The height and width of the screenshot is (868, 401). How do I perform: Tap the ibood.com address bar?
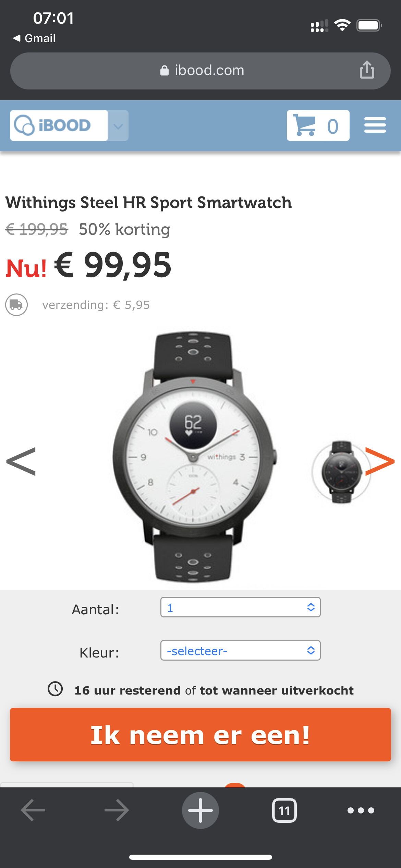click(200, 71)
